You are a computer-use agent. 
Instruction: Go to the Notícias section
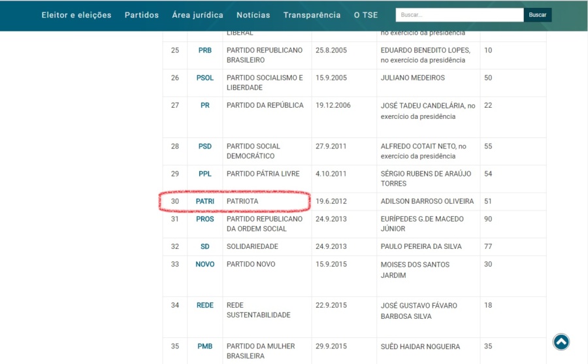(x=253, y=15)
